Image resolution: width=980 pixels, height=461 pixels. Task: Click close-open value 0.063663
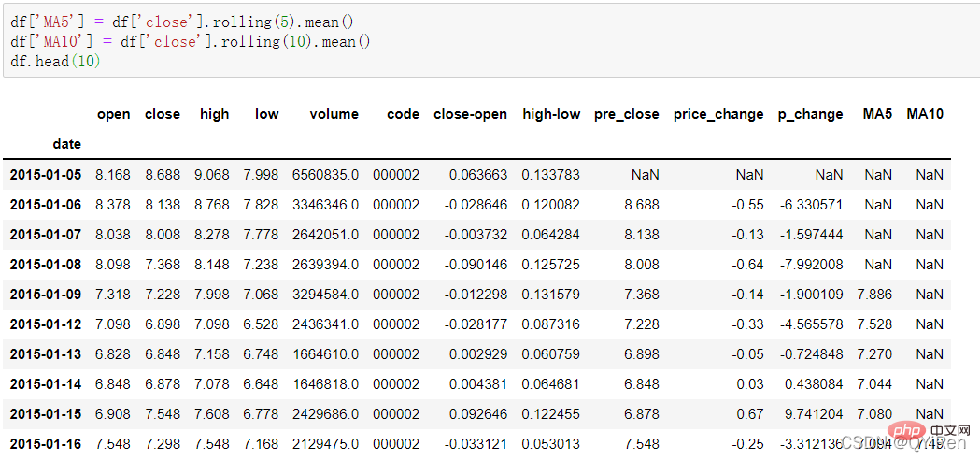click(478, 175)
